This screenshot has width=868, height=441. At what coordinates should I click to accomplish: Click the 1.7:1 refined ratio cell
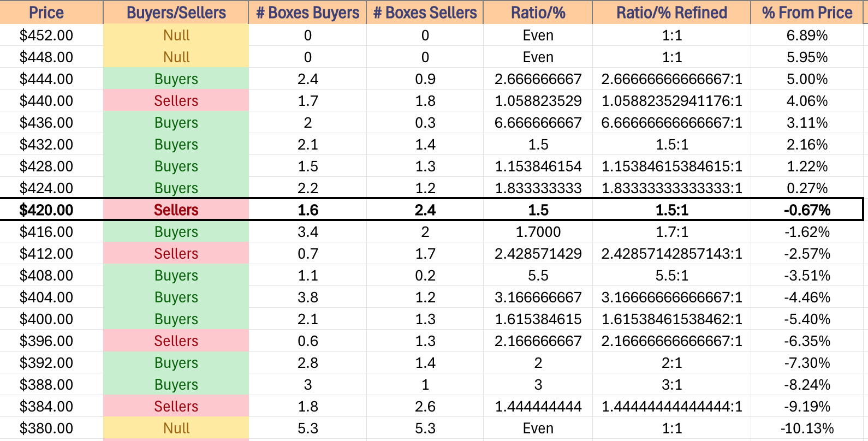coord(671,232)
